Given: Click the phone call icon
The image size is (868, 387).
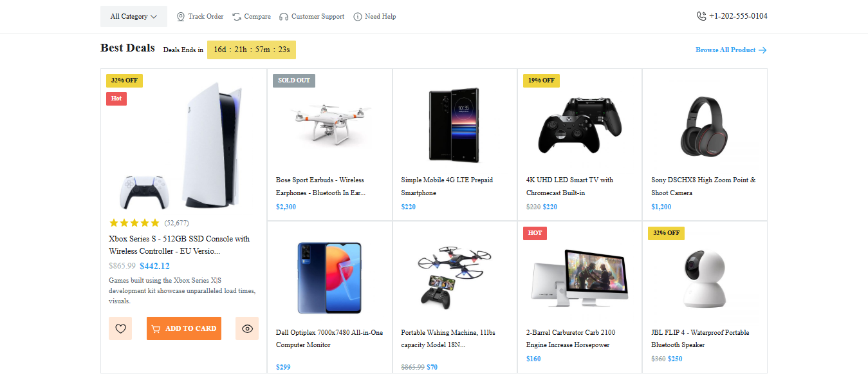Looking at the screenshot, I should point(701,16).
